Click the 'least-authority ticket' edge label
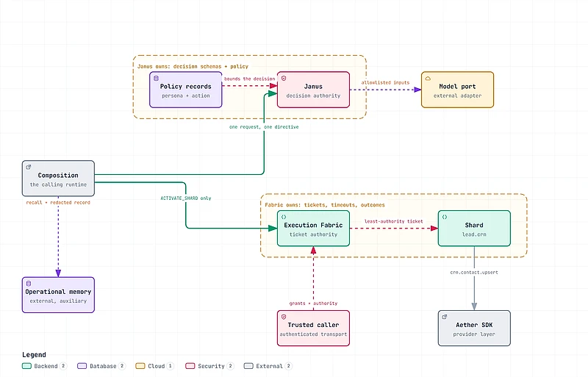Viewport: 588px width, 377px height. [394, 221]
